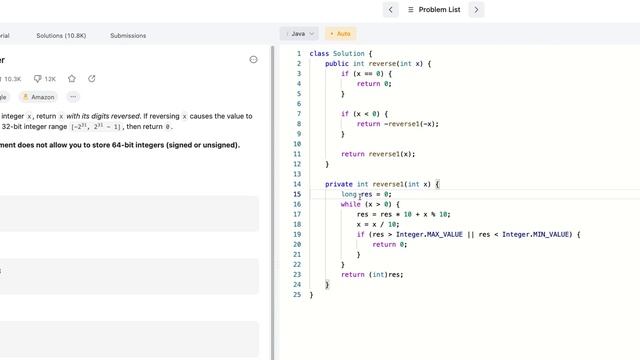Click line number 15 in the gutter
This screenshot has width=640, height=360.
(297, 194)
